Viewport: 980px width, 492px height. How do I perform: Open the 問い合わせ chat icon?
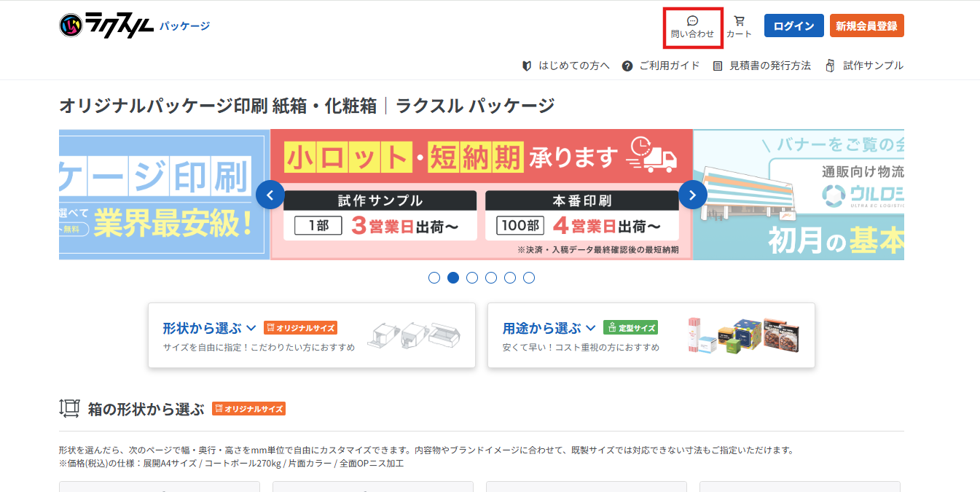click(x=692, y=21)
